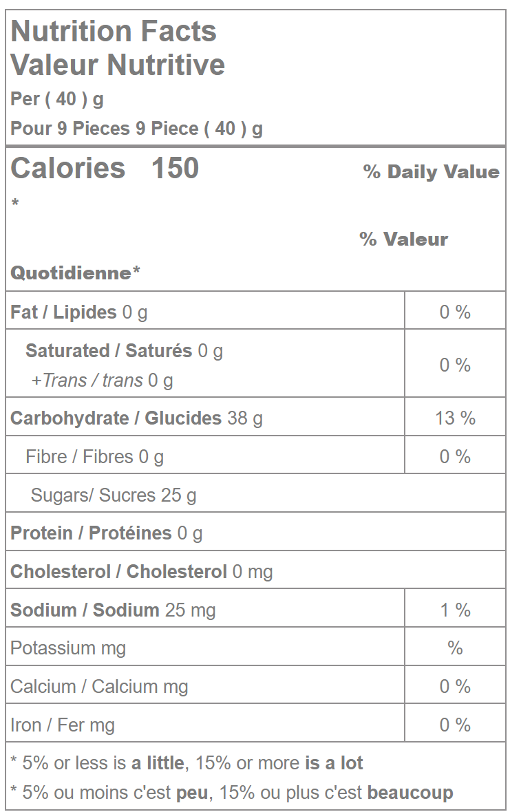Select the % Daily Value header
This screenshot has width=510, height=812.
tap(431, 172)
